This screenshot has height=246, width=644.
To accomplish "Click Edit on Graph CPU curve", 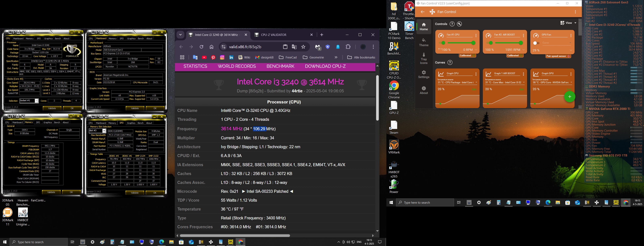I will (474, 90).
